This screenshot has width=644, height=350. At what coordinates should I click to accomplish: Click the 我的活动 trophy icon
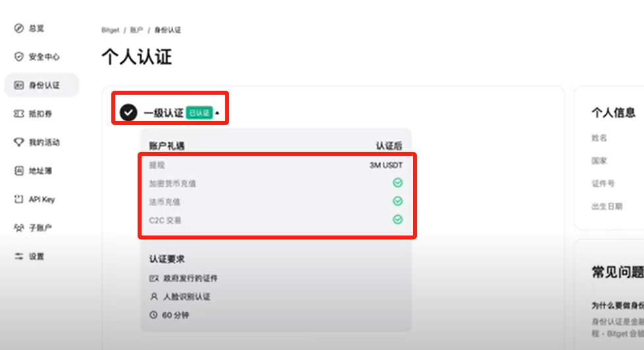[x=19, y=142]
